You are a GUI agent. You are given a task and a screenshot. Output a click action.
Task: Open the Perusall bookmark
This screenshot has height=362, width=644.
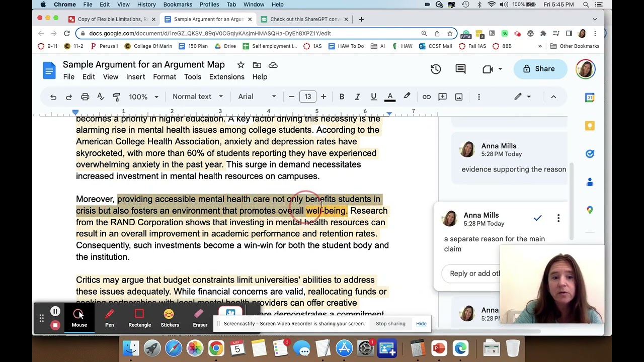pos(104,46)
